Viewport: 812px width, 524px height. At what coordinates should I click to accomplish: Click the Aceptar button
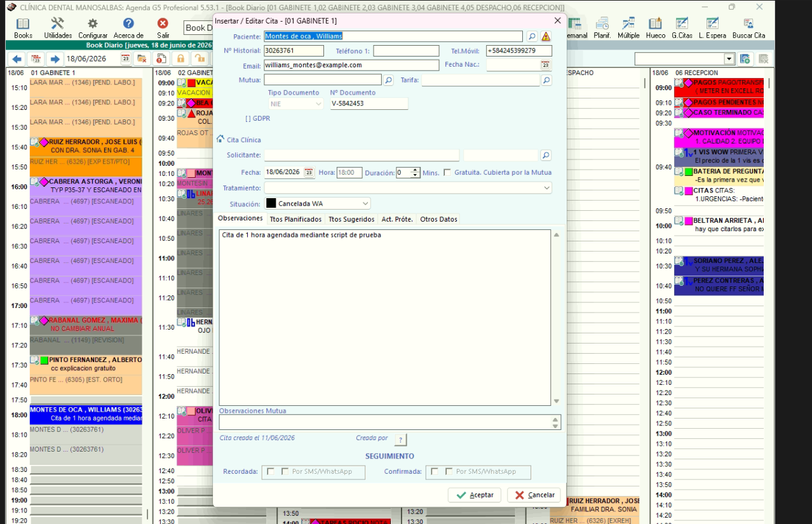point(475,495)
